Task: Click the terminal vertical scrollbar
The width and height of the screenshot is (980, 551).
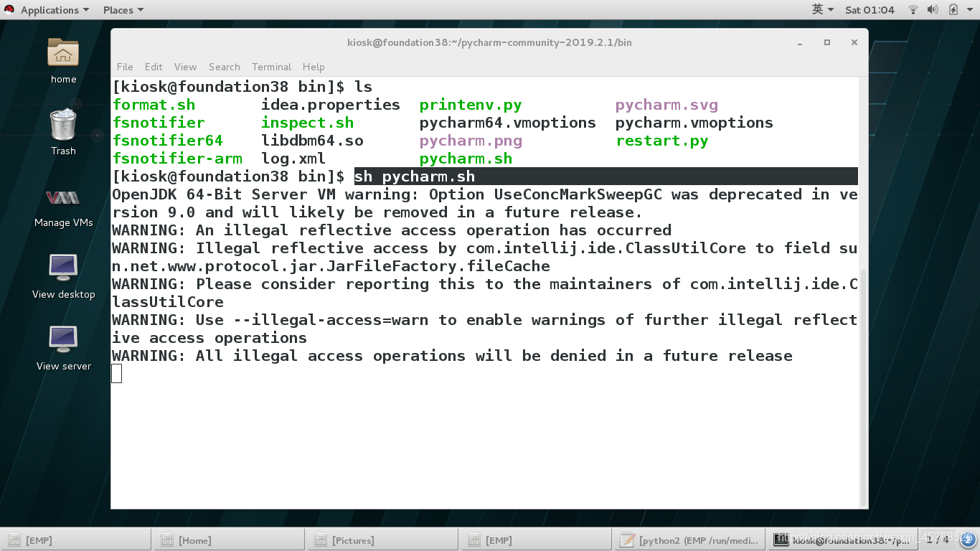Action: click(x=862, y=387)
